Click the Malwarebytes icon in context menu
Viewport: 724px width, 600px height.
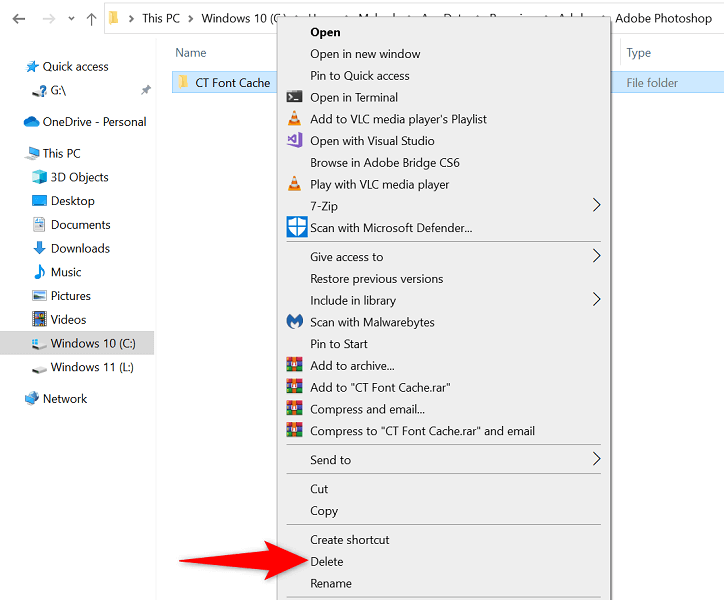tap(294, 322)
